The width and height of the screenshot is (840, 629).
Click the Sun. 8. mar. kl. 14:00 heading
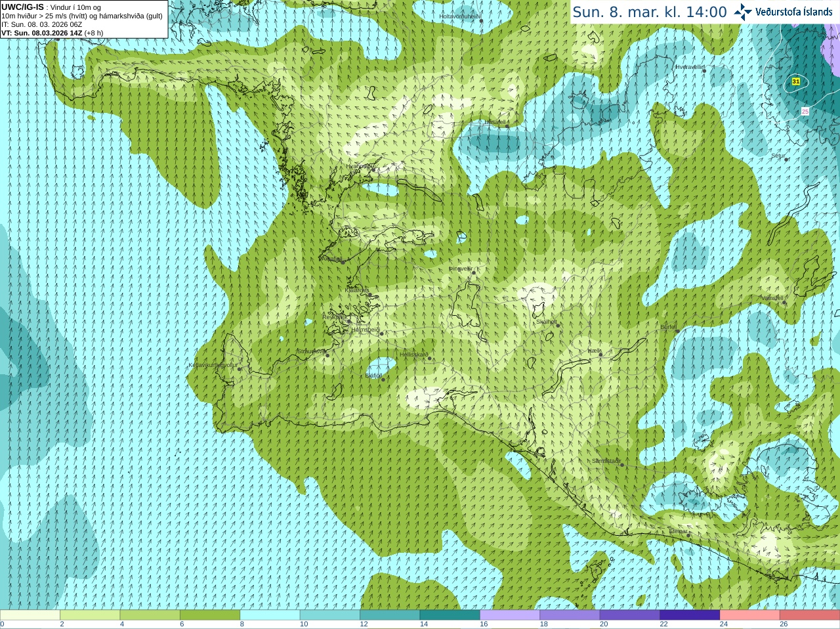click(650, 12)
